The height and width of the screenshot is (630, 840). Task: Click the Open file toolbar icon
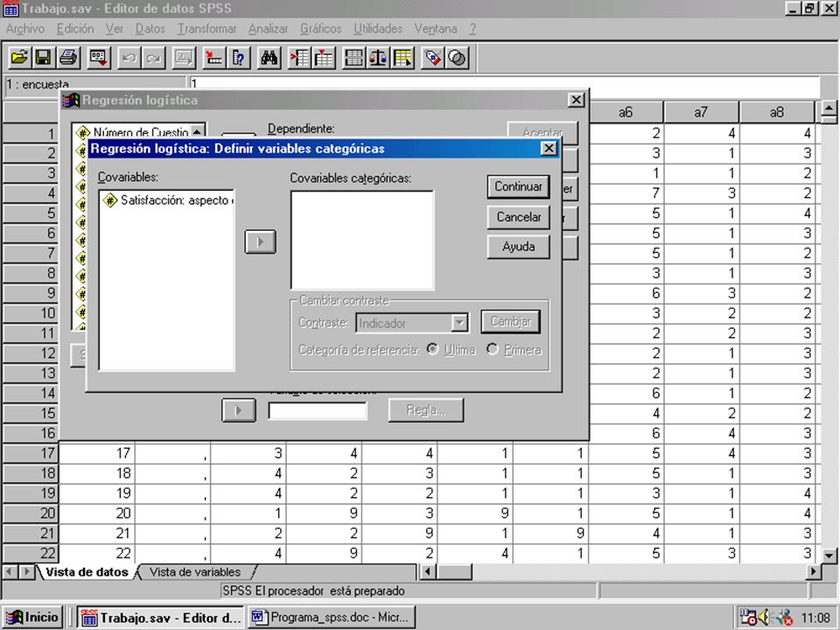click(x=20, y=58)
